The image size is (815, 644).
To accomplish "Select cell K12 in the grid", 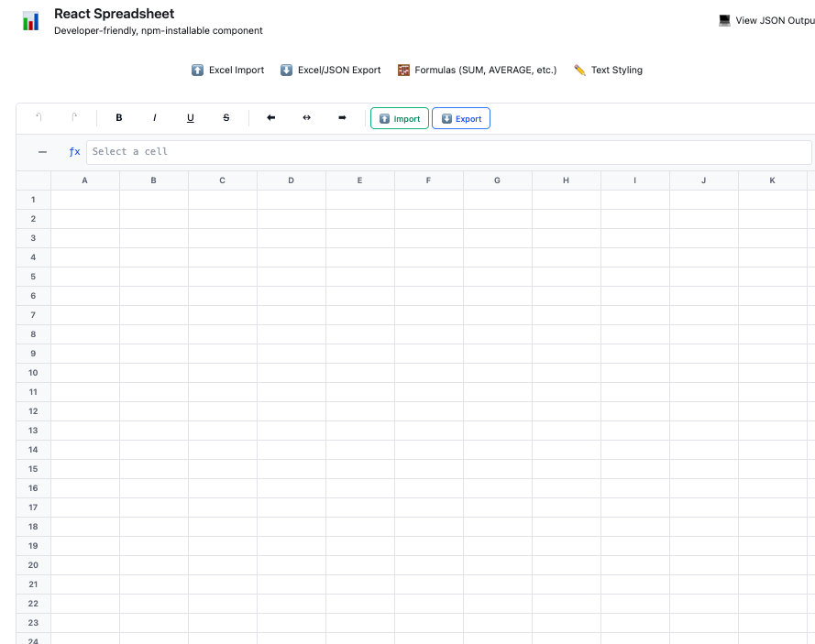I will pyautogui.click(x=773, y=411).
